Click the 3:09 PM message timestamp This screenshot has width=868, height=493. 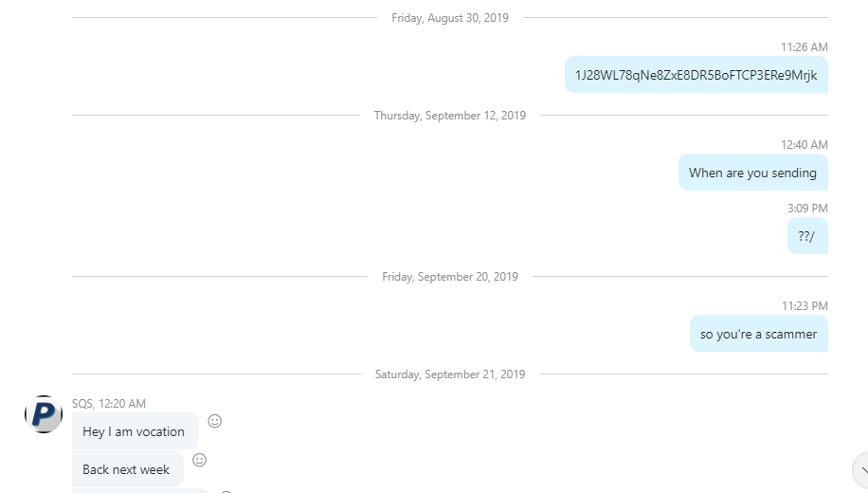[807, 209]
